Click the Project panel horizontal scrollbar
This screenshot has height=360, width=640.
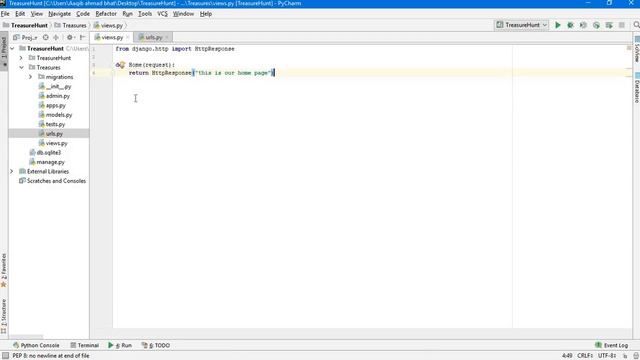tap(27, 337)
